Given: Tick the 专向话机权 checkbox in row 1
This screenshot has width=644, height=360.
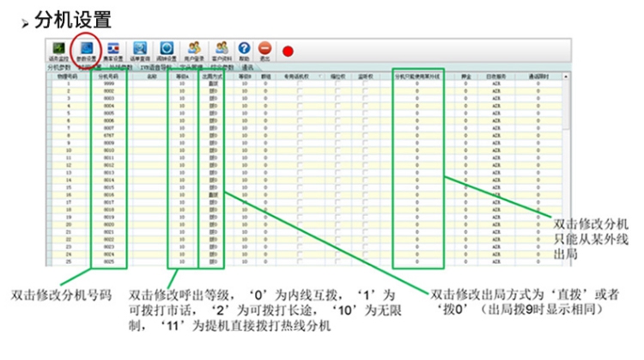Looking at the screenshot, I should (299, 83).
